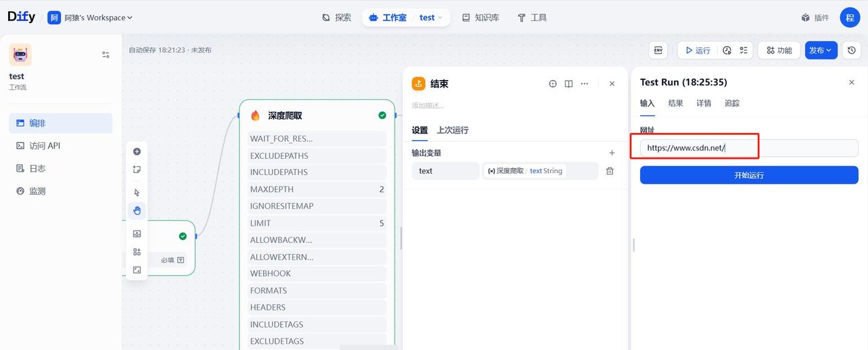The image size is (868, 350).
Task: Click the 网址 URL input field
Action: (749, 148)
